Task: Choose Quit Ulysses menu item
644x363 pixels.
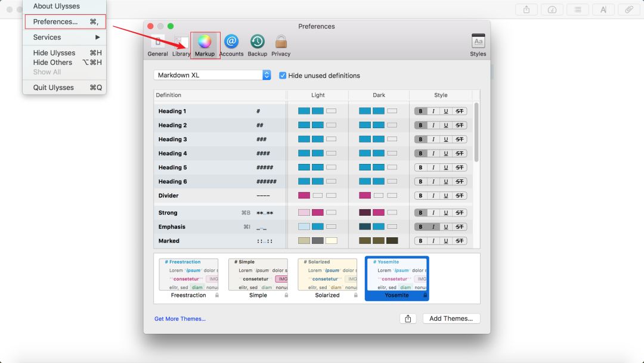Action: pyautogui.click(x=64, y=88)
